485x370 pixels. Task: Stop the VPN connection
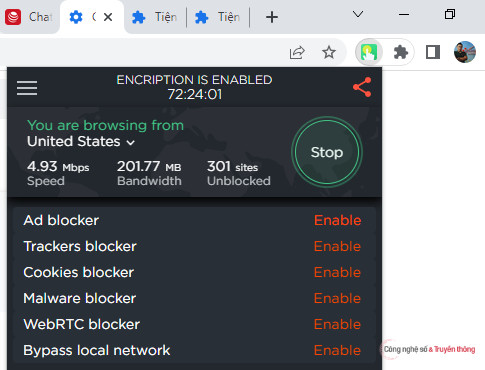point(327,152)
